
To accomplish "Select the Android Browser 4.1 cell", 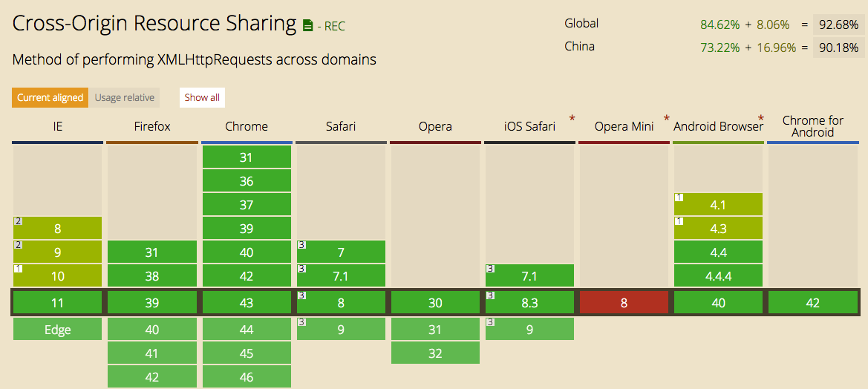I will 719,205.
